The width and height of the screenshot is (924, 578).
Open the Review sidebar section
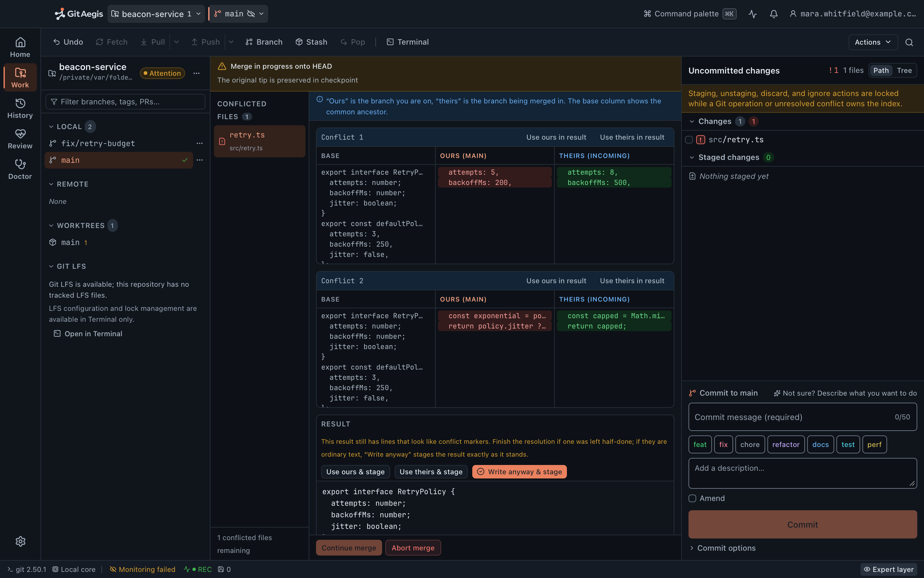(x=20, y=139)
